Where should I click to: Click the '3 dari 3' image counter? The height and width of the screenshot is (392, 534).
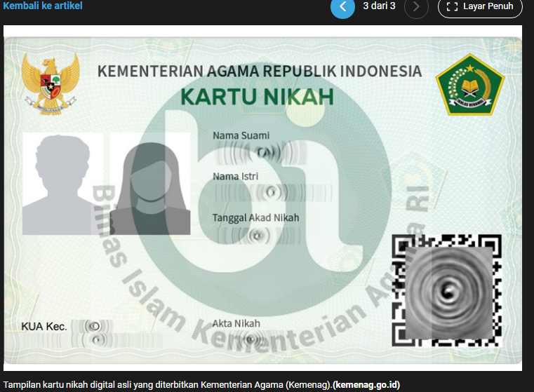tap(379, 6)
